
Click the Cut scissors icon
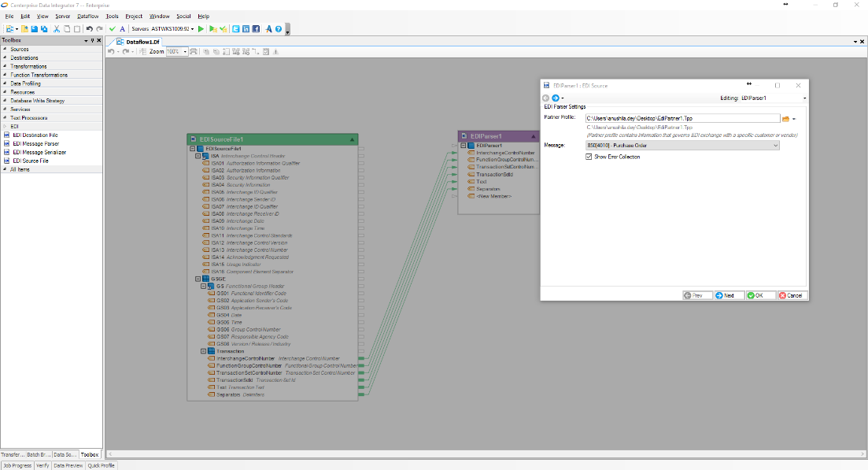tap(57, 29)
